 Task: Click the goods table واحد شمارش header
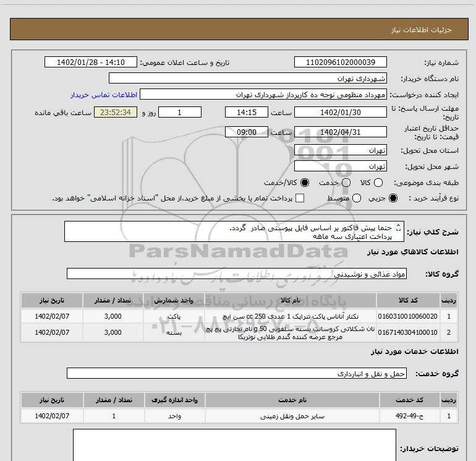point(174,300)
